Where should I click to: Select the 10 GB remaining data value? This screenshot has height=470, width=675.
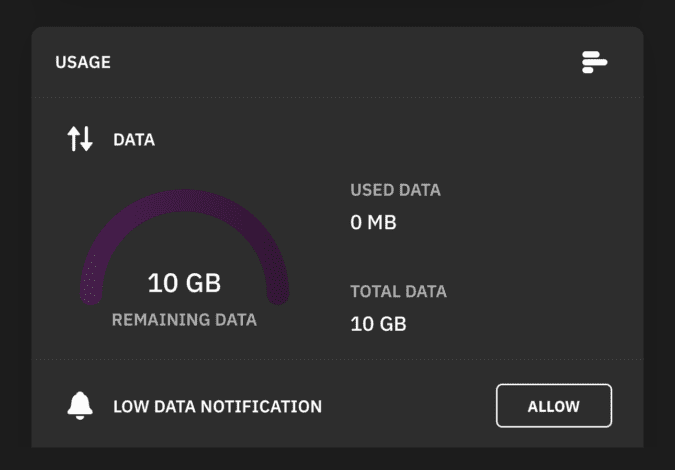tap(184, 283)
